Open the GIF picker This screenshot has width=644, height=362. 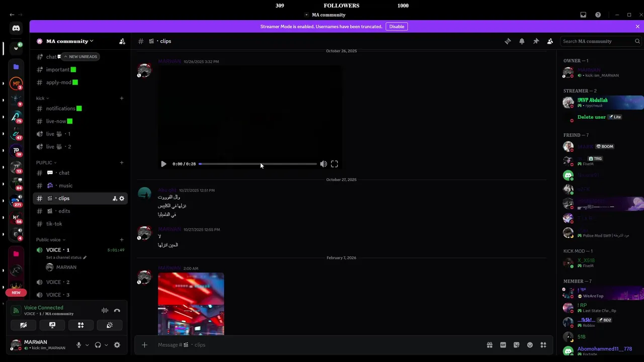[x=503, y=345]
